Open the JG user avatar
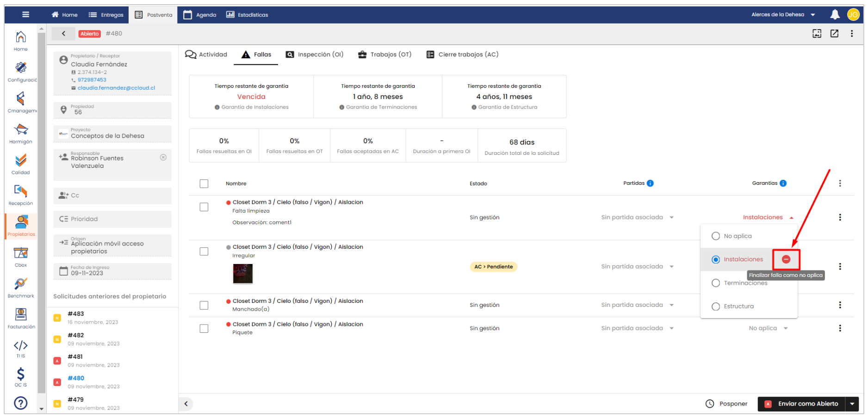 [x=853, y=14]
